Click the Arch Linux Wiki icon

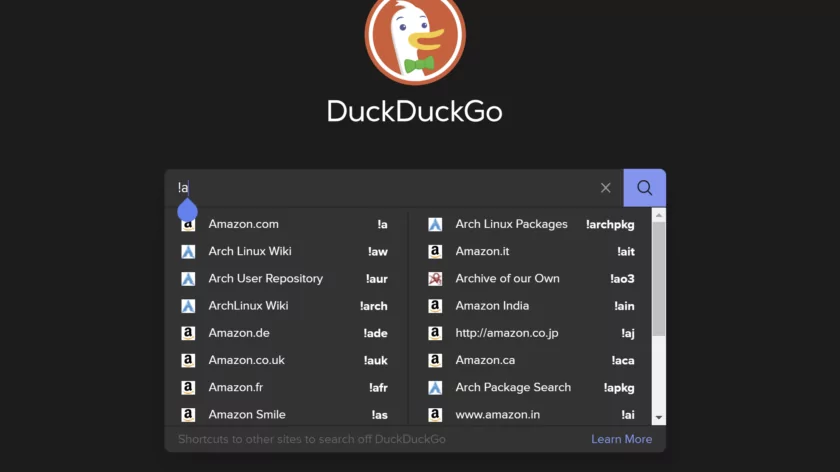click(188, 251)
